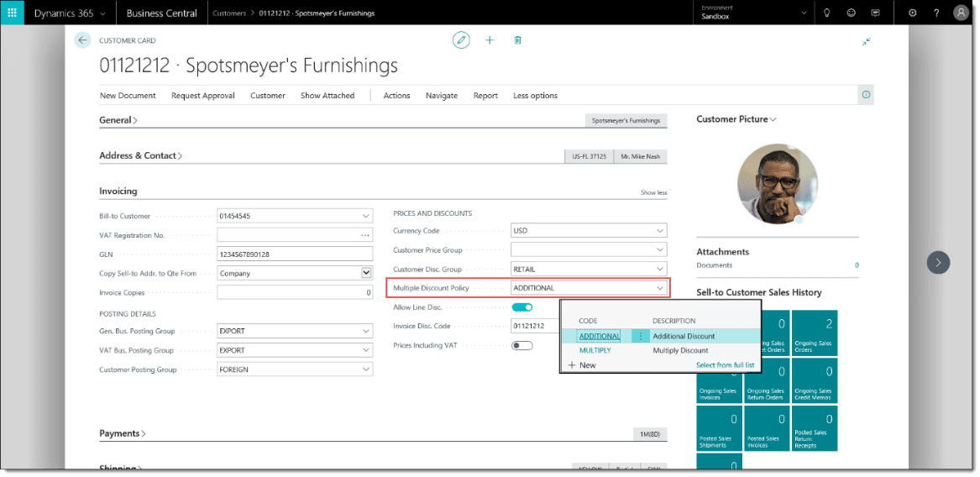
Task: Click the trash delete icon
Action: 517,40
